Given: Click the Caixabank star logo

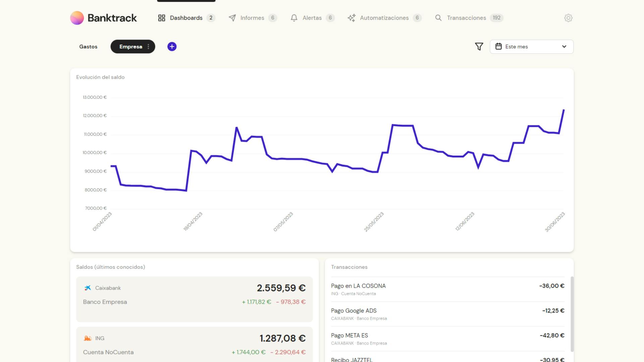Looking at the screenshot, I should point(88,288).
